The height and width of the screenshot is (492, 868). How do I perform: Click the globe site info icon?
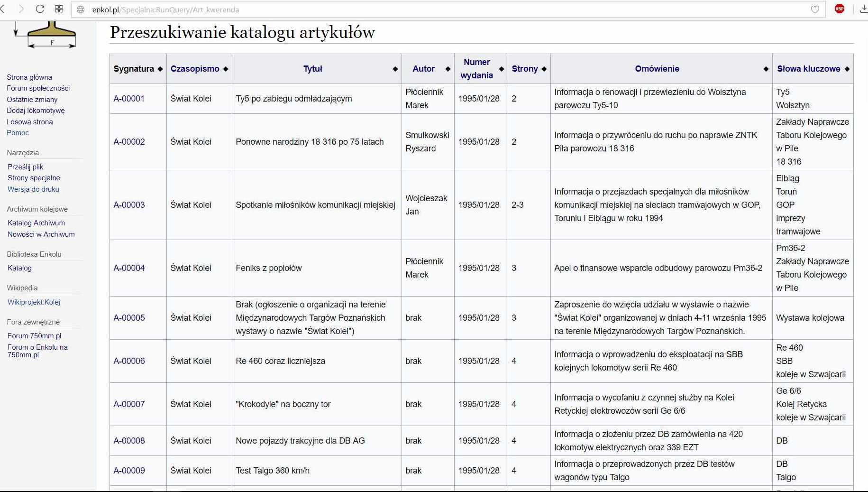coord(81,9)
